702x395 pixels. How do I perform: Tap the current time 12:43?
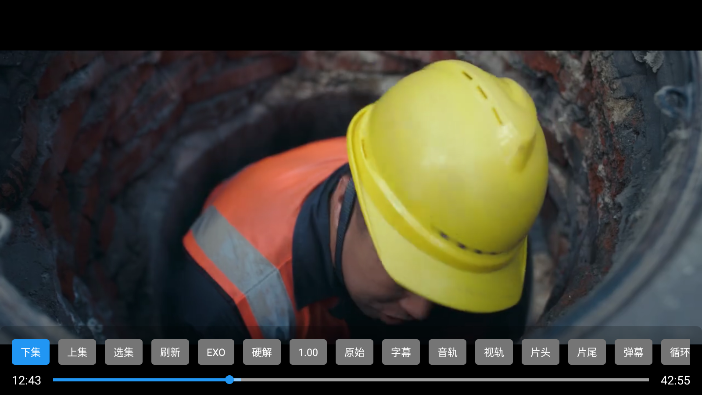click(26, 380)
